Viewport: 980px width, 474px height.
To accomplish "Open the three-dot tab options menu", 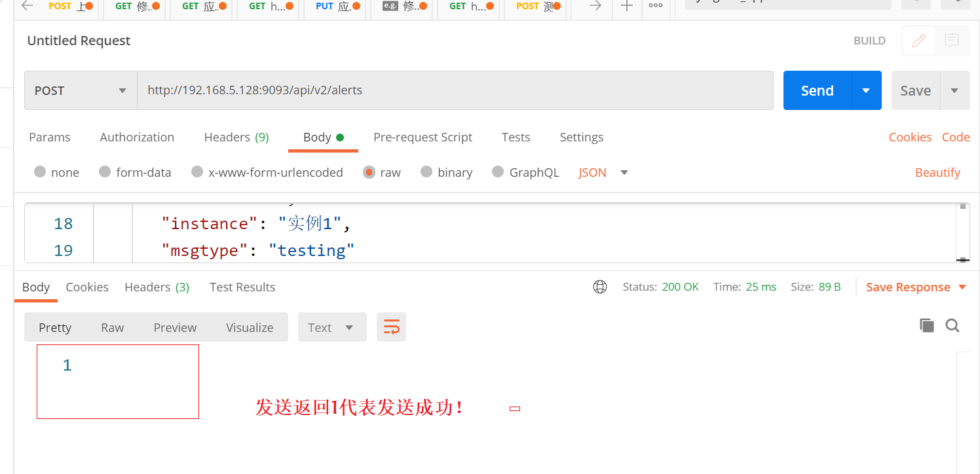I will pyautogui.click(x=656, y=7).
